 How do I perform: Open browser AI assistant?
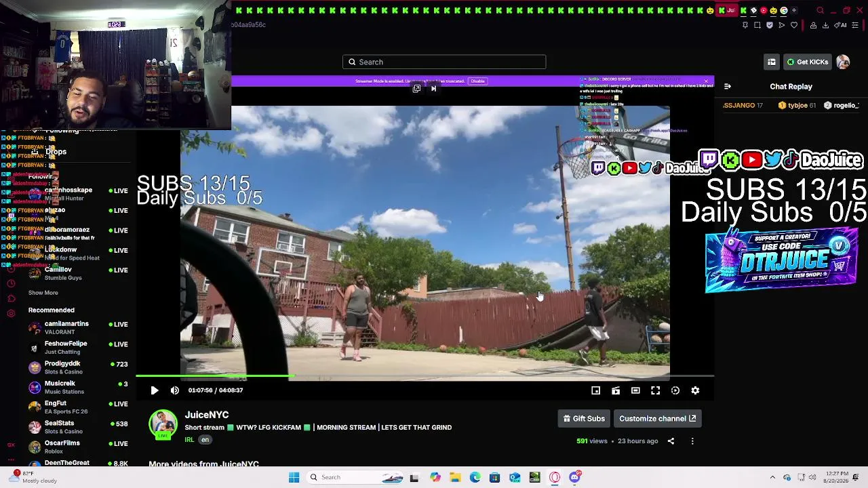click(x=841, y=25)
